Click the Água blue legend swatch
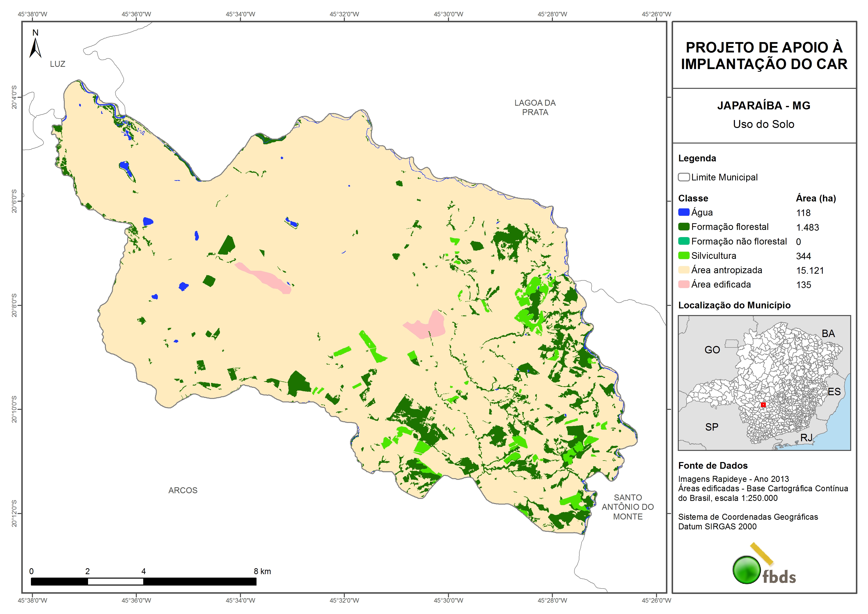Viewport: 868px width, 614px height. 683,212
